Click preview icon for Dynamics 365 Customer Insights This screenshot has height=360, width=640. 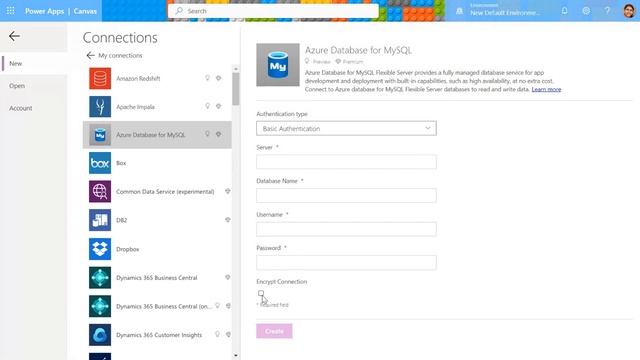point(218,334)
